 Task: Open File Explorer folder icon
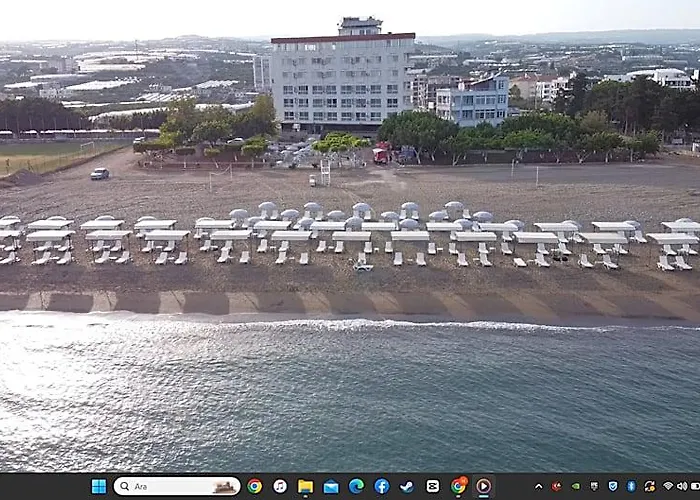pyautogui.click(x=305, y=486)
